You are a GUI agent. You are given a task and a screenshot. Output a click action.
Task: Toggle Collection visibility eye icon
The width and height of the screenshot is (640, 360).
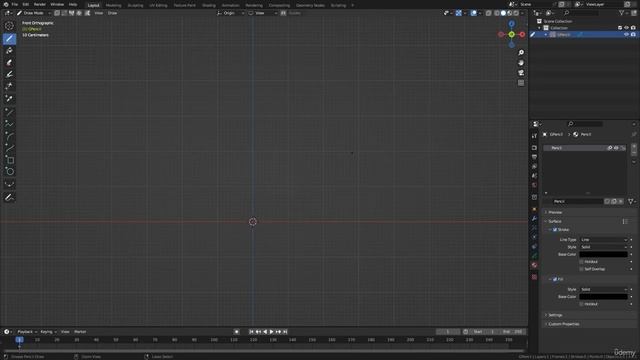pyautogui.click(x=626, y=28)
